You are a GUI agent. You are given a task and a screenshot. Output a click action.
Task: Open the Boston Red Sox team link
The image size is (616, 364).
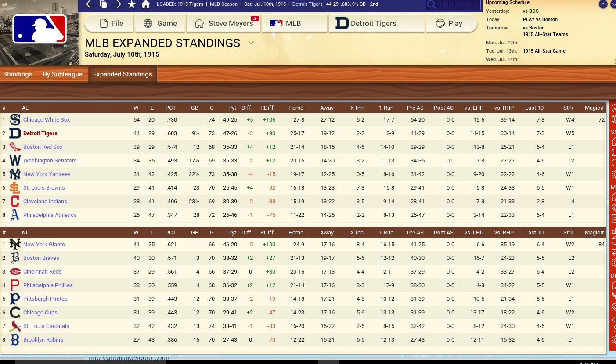click(43, 147)
